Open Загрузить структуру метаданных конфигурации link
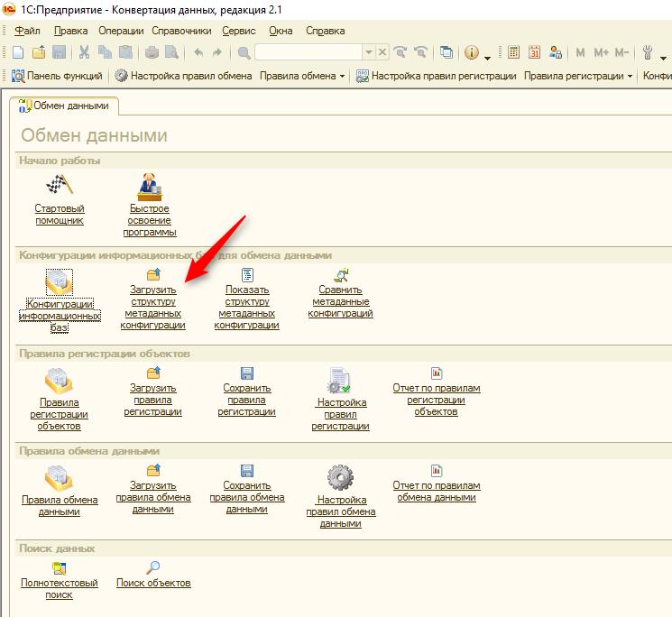The height and width of the screenshot is (617, 672). click(x=153, y=308)
